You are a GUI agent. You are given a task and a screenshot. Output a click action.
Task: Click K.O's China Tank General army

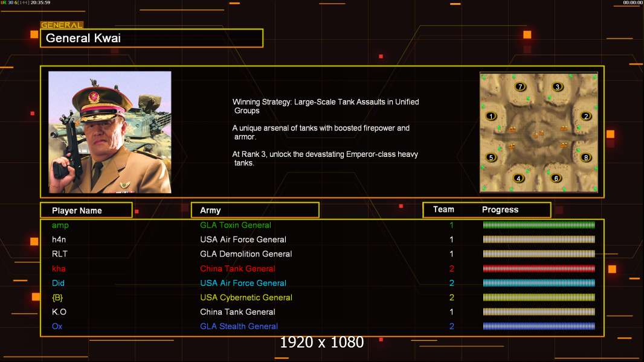pos(237,312)
